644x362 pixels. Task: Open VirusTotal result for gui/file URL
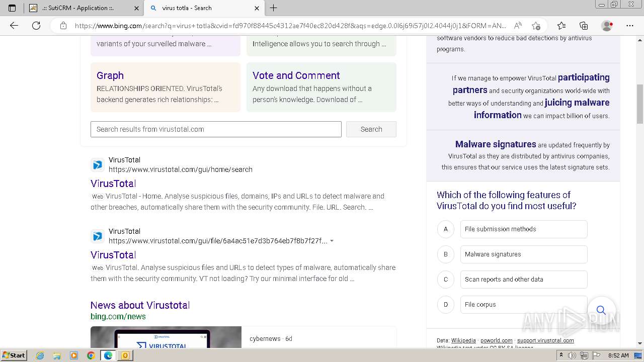point(113,255)
